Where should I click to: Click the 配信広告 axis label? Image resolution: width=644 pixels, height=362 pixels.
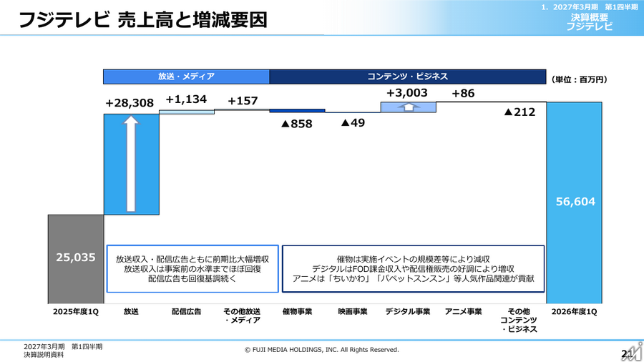187,311
